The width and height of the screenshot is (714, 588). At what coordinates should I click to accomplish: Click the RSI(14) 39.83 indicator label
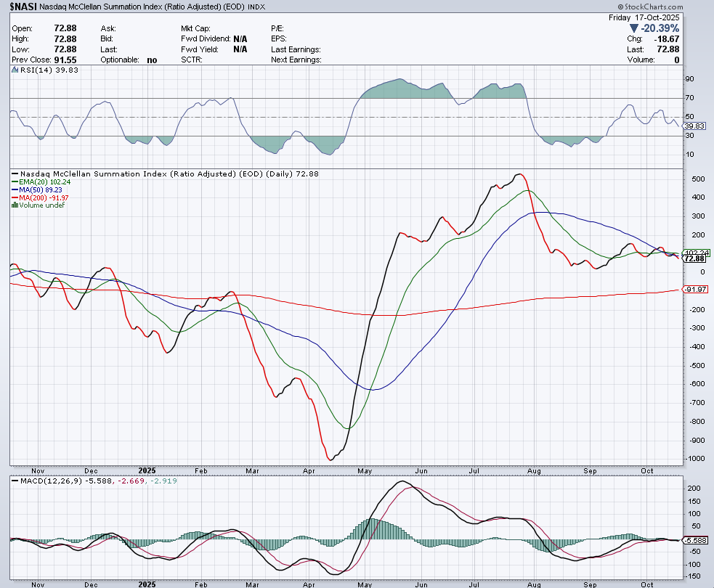tap(49, 70)
